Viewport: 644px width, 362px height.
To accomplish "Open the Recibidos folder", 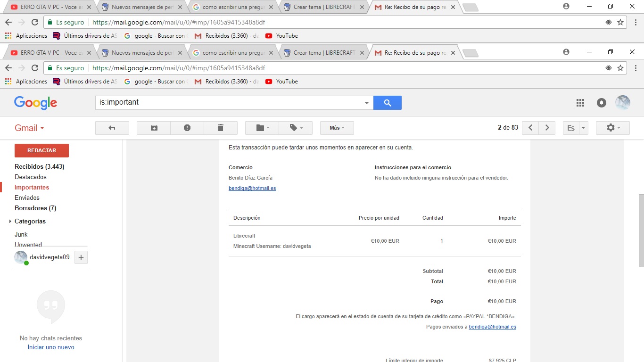I will click(x=39, y=166).
